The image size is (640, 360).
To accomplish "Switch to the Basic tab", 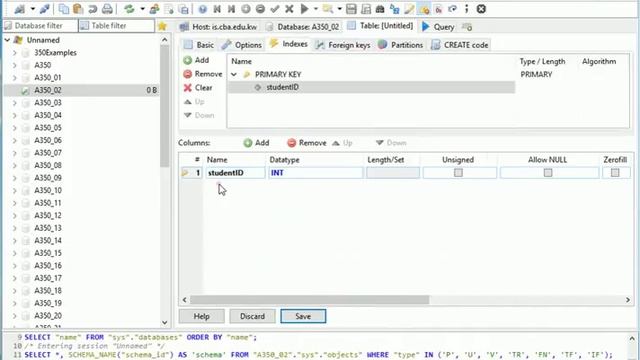I will click(199, 45).
